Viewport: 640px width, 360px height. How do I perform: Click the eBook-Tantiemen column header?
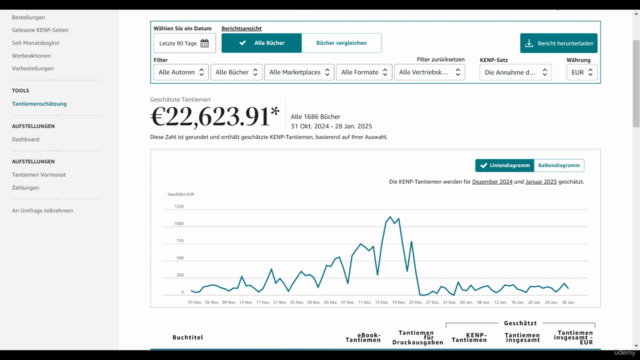tap(363, 338)
